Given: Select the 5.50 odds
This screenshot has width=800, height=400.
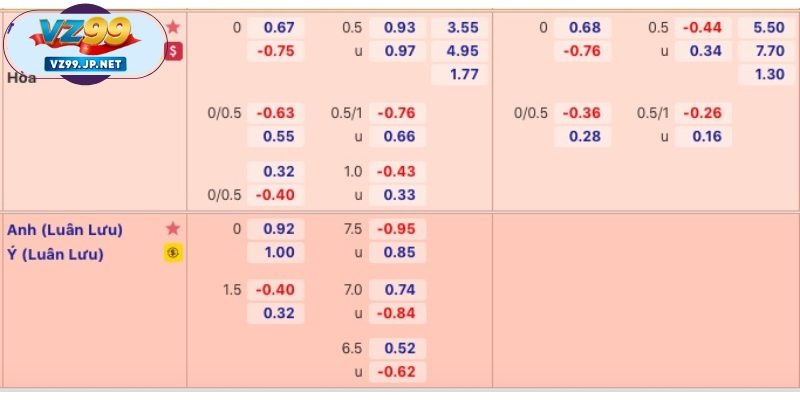Looking at the screenshot, I should click(767, 27).
